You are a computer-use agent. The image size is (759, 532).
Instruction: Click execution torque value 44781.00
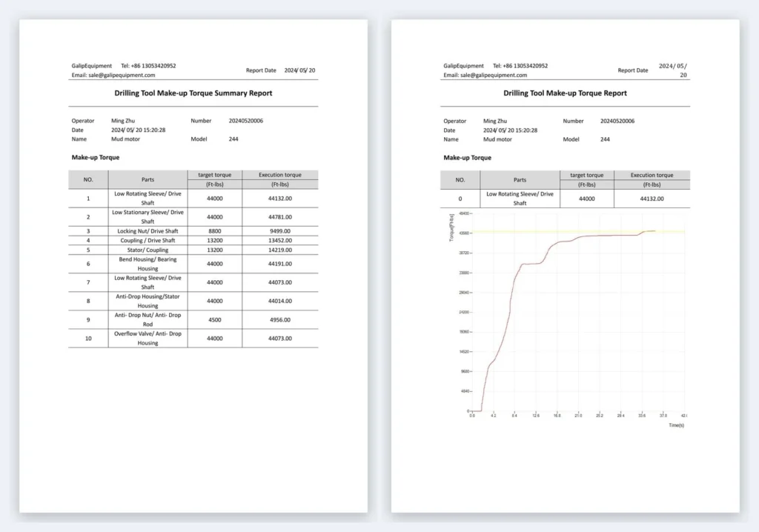coord(279,217)
